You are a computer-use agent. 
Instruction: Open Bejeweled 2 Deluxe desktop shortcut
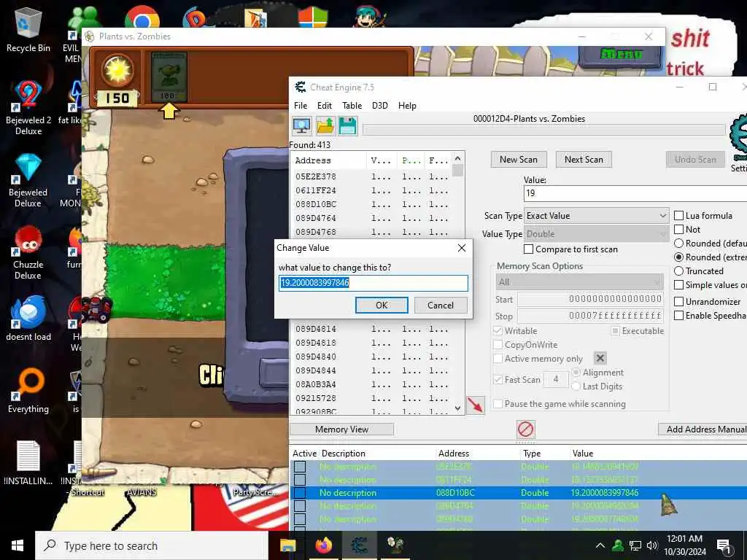pyautogui.click(x=28, y=108)
